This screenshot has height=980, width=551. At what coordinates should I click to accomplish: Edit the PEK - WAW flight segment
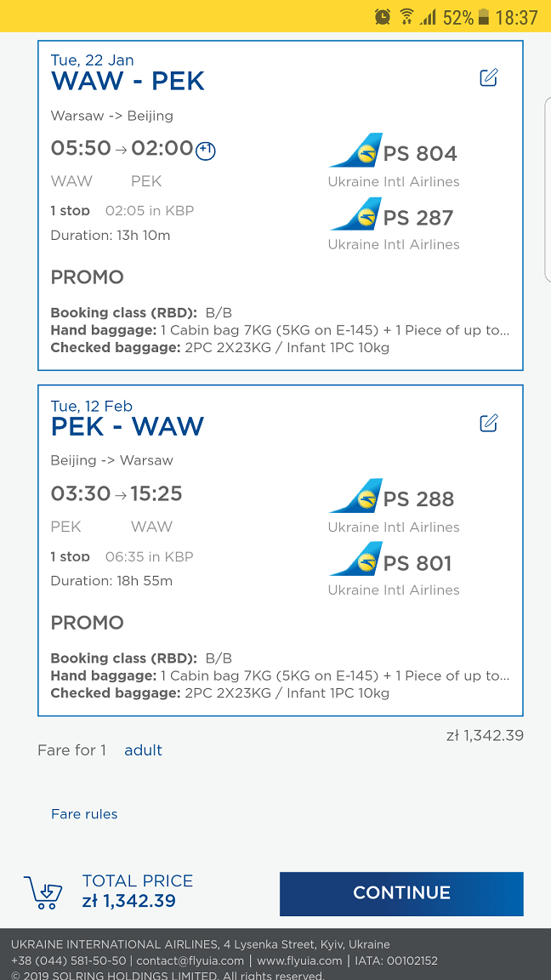[x=489, y=423]
